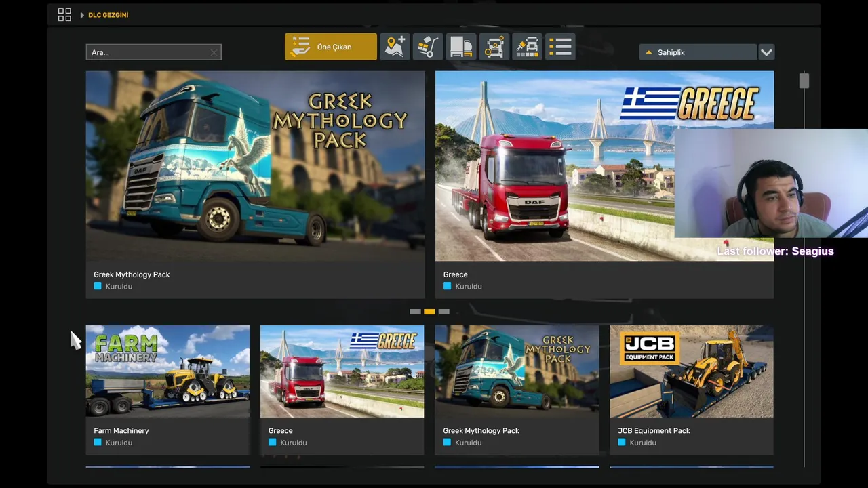The image size is (868, 488).
Task: Open the map expansions category icon
Action: coord(395,47)
